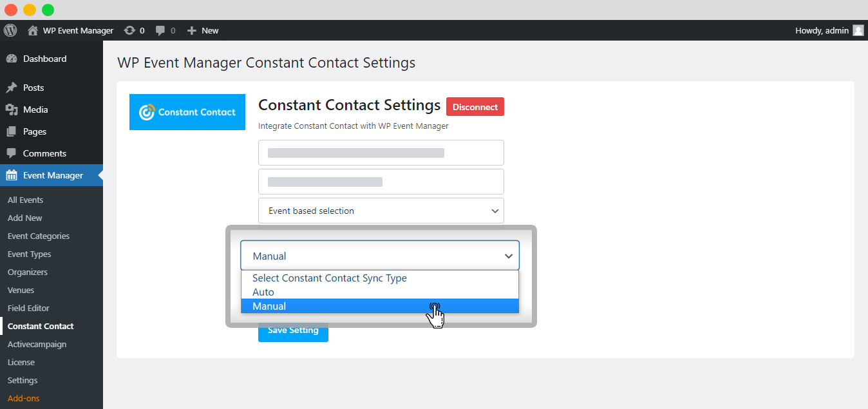Open the Manual sync type combo box
Viewport: 868px width, 409px height.
pyautogui.click(x=380, y=256)
